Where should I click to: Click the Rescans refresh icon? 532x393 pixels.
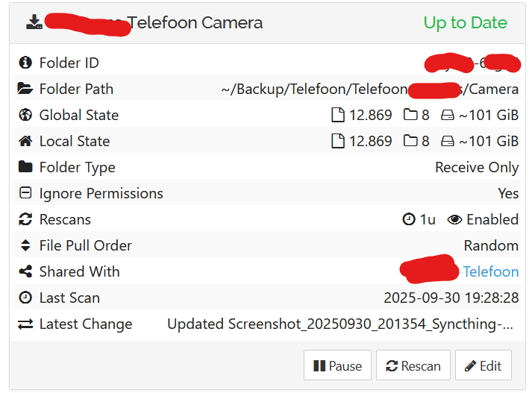(25, 219)
